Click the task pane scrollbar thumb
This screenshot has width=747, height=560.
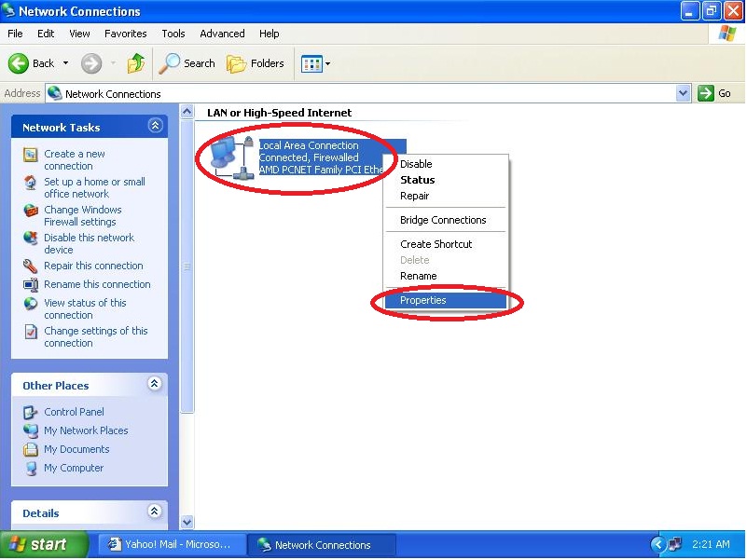click(x=187, y=266)
